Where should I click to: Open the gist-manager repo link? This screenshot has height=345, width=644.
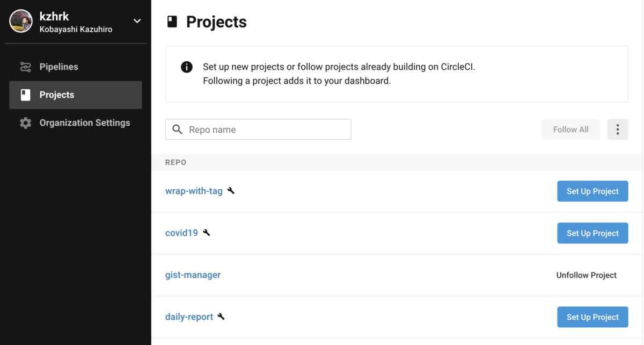[x=193, y=275]
